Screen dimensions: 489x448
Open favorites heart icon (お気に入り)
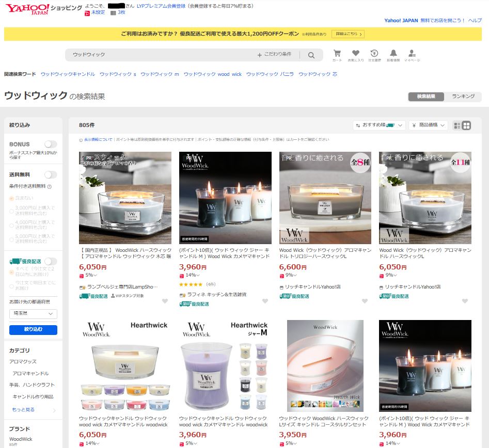(355, 54)
